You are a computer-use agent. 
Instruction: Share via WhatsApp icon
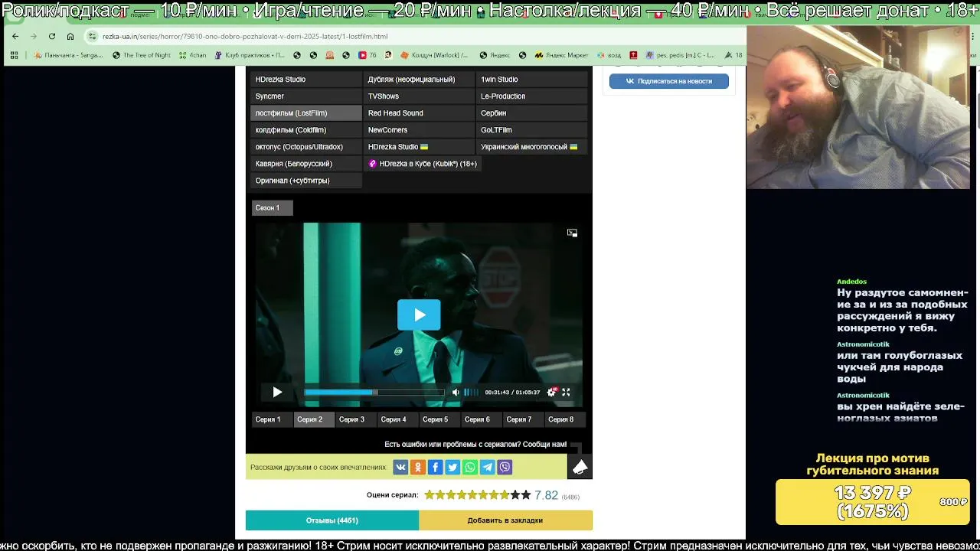click(x=470, y=468)
